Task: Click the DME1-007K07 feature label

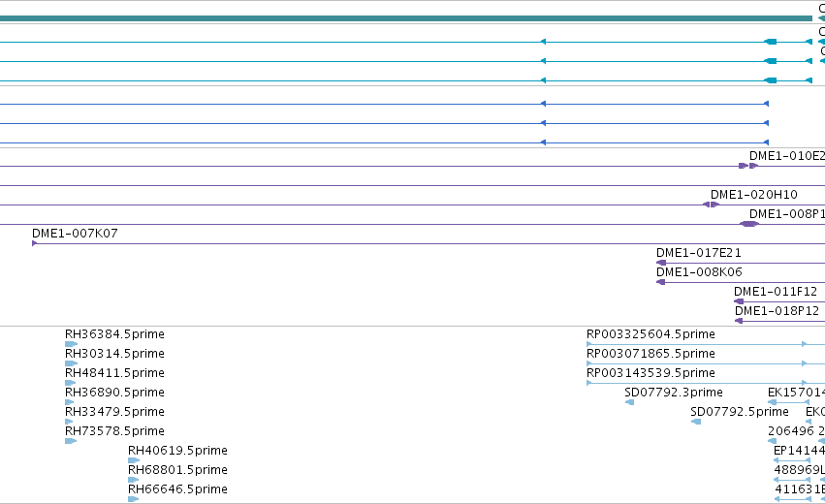Action: [x=75, y=233]
